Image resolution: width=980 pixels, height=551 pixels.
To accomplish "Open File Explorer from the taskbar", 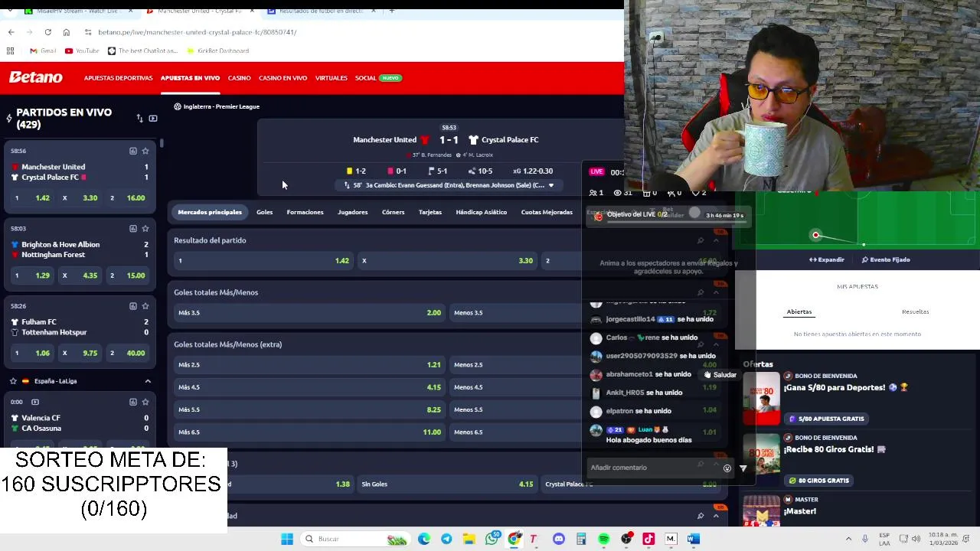I will click(x=469, y=539).
